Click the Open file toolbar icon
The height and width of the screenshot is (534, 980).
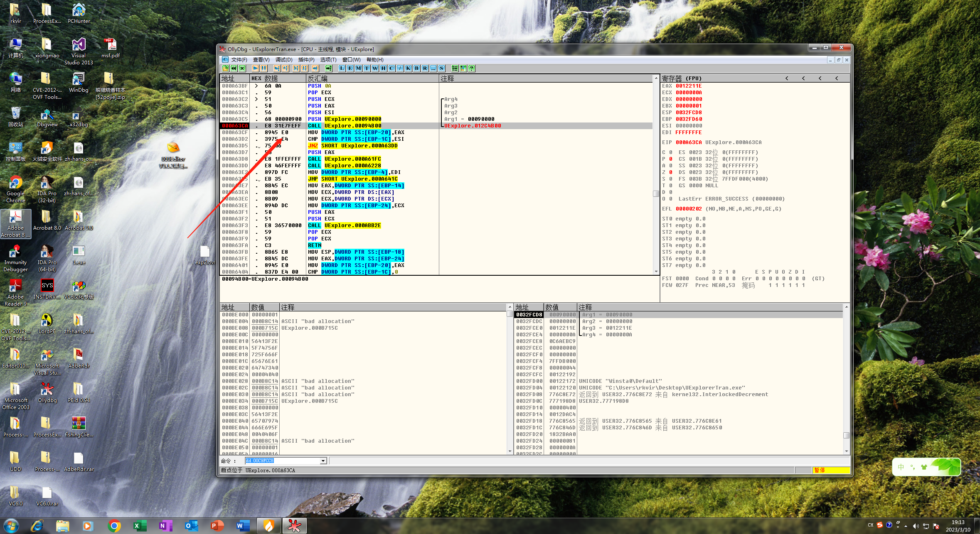(x=225, y=68)
